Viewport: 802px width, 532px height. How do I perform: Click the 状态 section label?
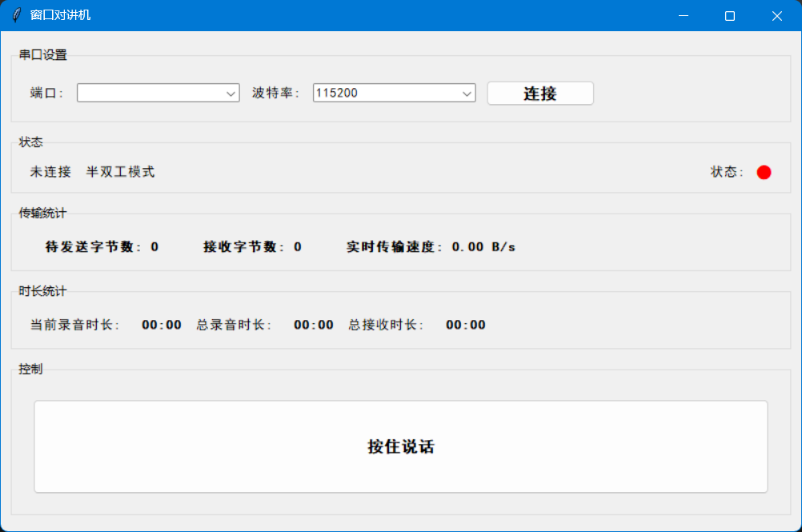30,142
